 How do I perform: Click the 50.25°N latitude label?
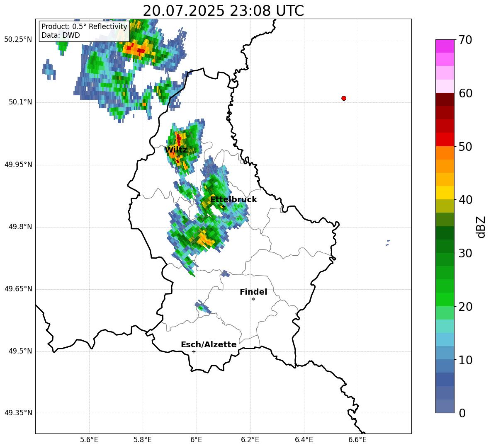point(18,40)
